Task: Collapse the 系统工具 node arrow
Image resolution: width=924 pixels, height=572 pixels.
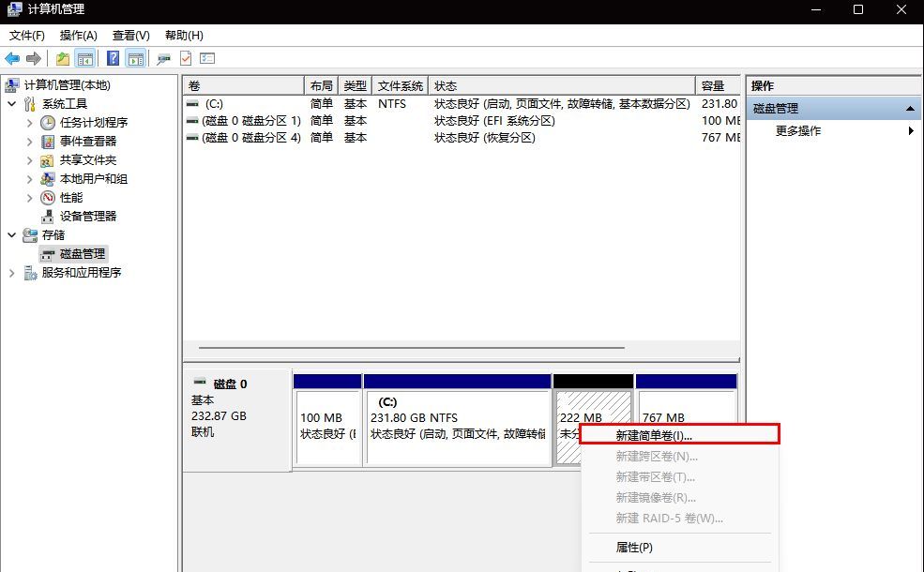Action: 12,104
